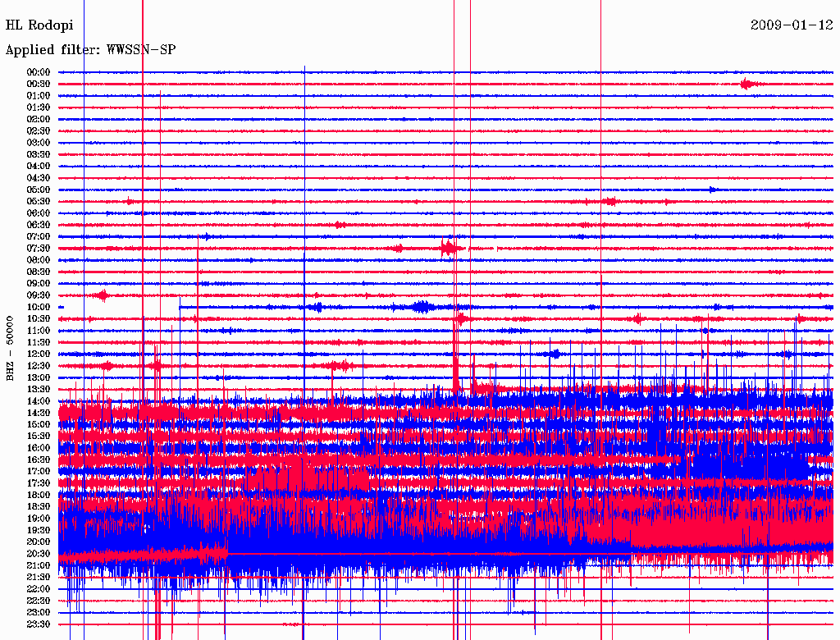This screenshot has width=840, height=640.
Task: Click the 05:30 time label
Action: [x=39, y=202]
